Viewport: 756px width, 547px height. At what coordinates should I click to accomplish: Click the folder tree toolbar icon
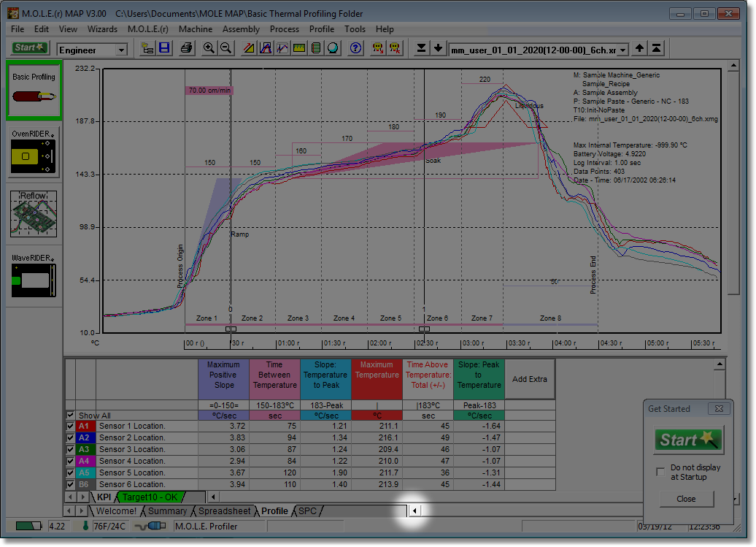(147, 48)
